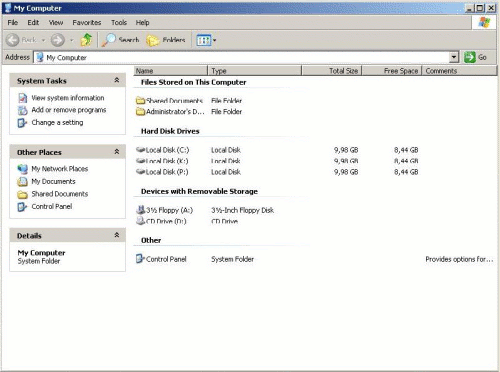Click 'Provides options for...' comment text

(459, 259)
